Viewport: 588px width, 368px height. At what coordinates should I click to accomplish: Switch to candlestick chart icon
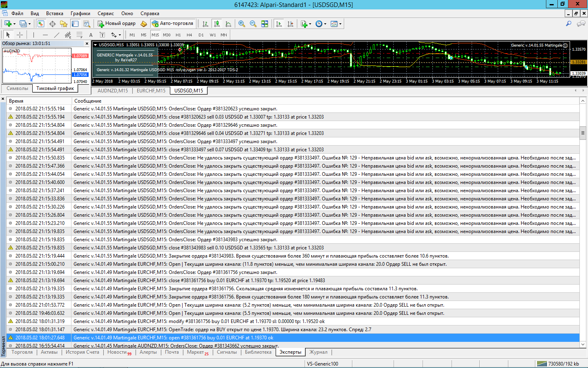(x=217, y=24)
